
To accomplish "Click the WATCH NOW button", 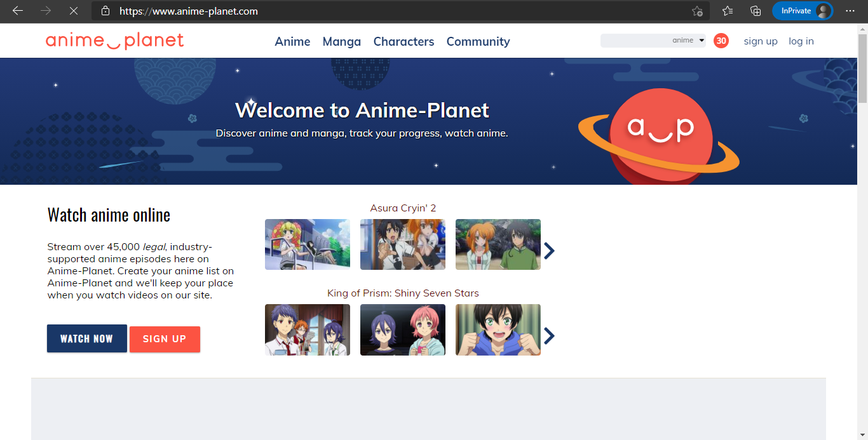I will pyautogui.click(x=87, y=338).
